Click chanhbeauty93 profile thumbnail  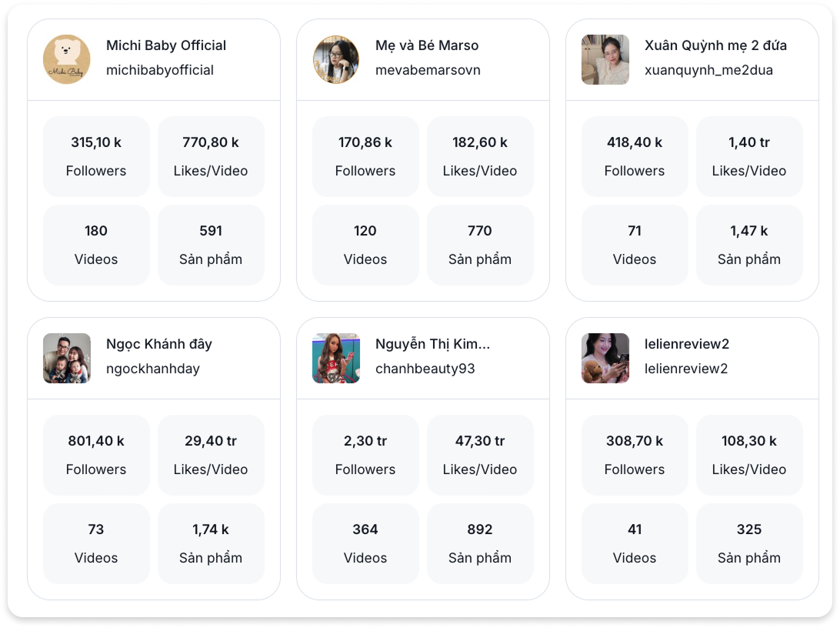coord(336,358)
